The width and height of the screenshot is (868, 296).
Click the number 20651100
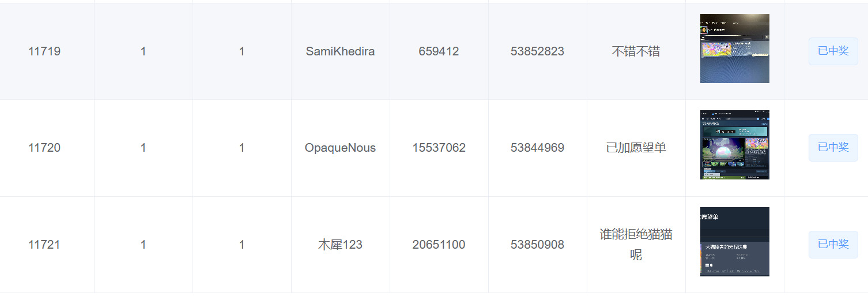pos(439,245)
